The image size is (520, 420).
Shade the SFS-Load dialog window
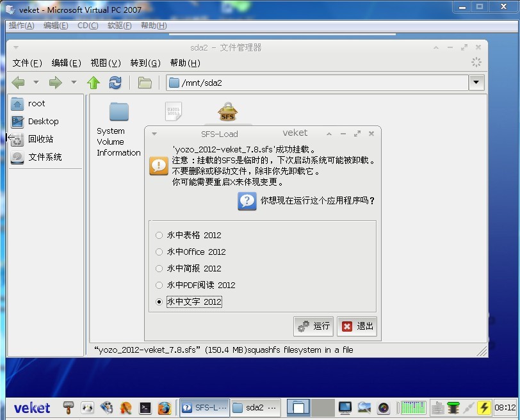pos(329,134)
